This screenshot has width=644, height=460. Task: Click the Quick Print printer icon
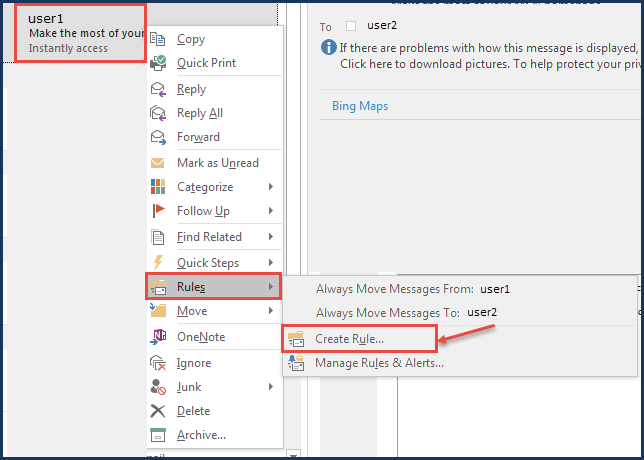pyautogui.click(x=158, y=63)
